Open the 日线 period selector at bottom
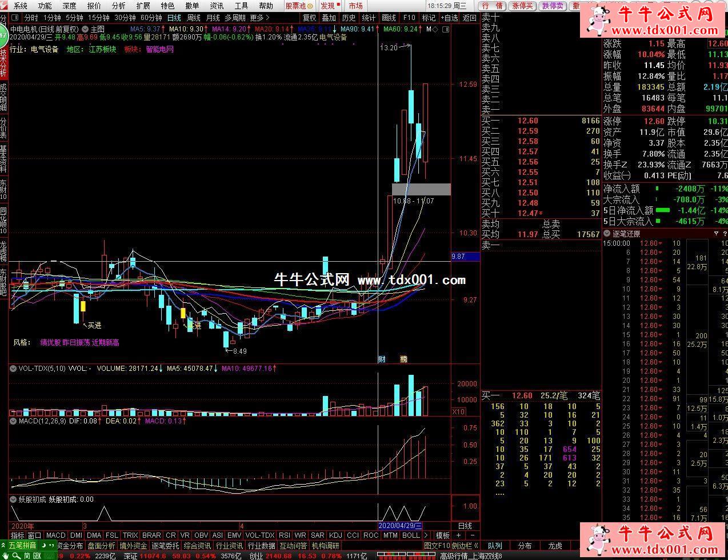 point(465,526)
